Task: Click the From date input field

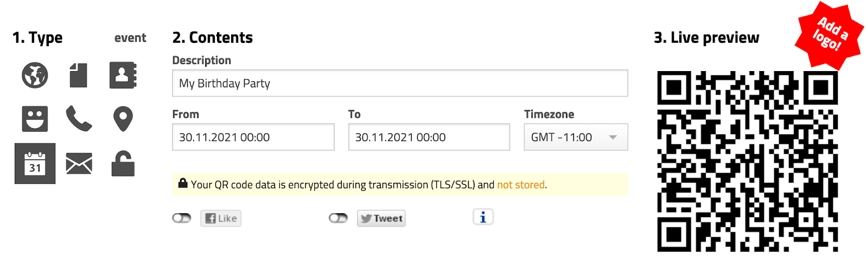Action: pyautogui.click(x=253, y=137)
